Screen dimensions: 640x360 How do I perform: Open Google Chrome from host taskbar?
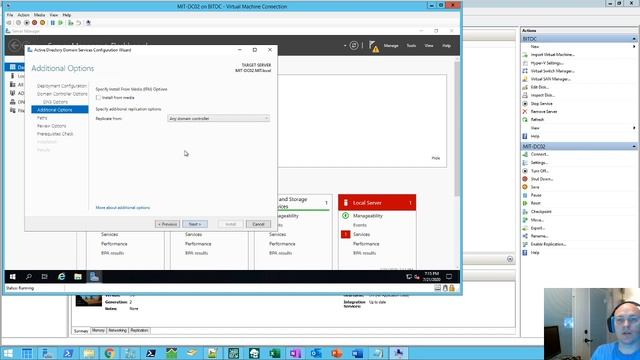click(109, 353)
